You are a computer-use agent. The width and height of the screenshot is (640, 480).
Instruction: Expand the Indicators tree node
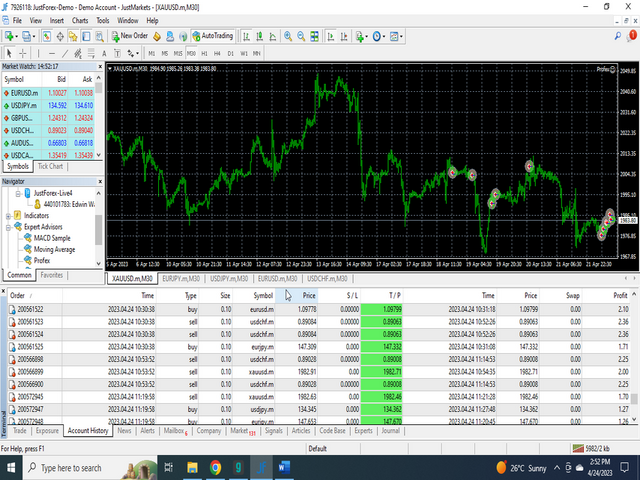tap(8, 216)
